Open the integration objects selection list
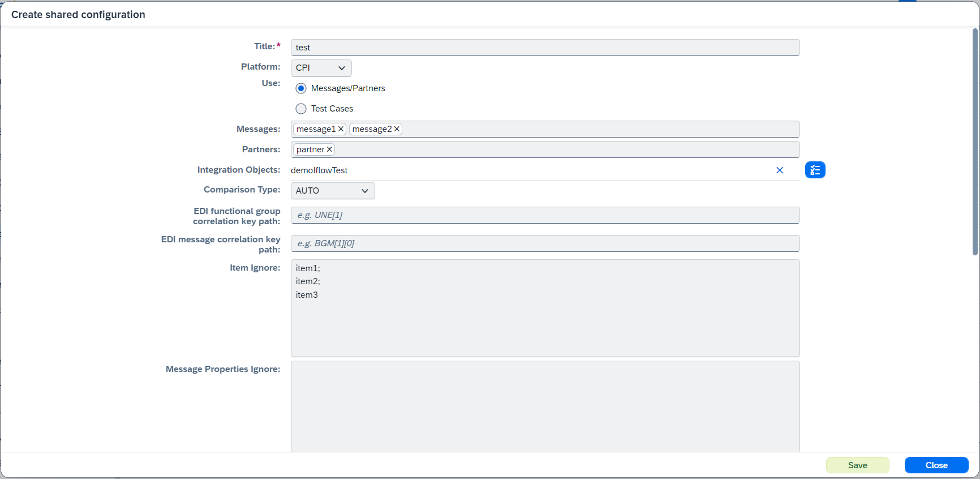 pos(815,170)
